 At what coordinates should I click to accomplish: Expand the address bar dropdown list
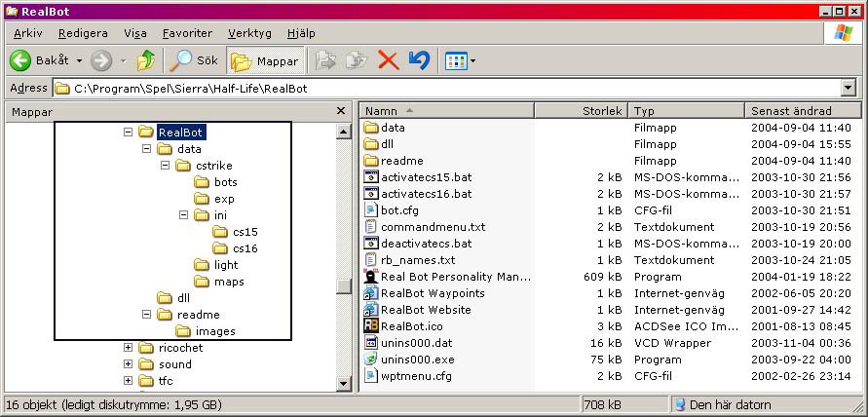point(848,88)
